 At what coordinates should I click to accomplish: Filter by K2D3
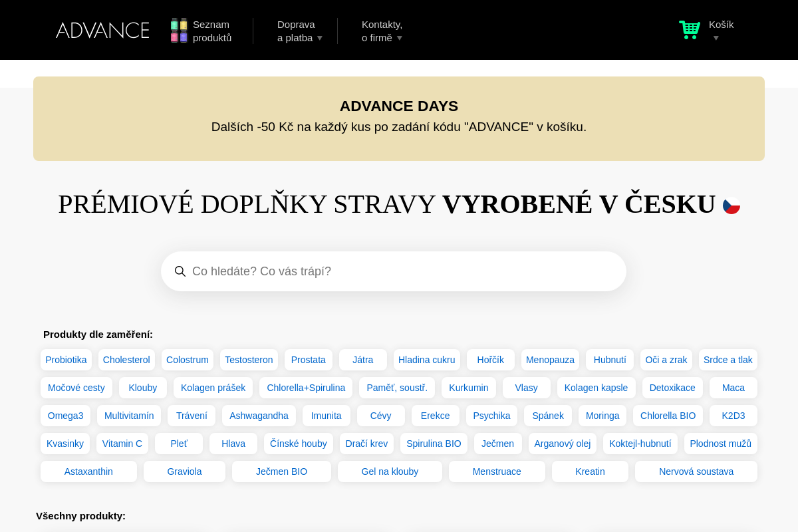point(733,416)
